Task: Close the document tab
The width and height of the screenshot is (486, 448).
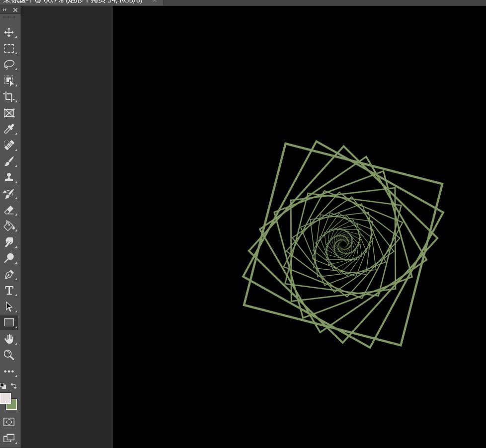Action: click(x=154, y=1)
